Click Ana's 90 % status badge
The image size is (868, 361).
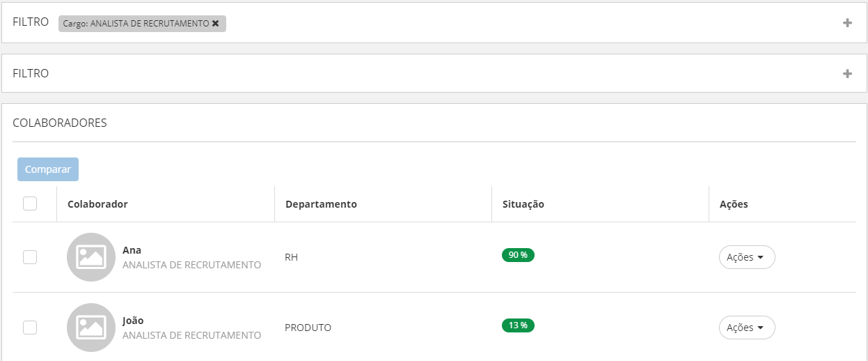[x=518, y=255]
